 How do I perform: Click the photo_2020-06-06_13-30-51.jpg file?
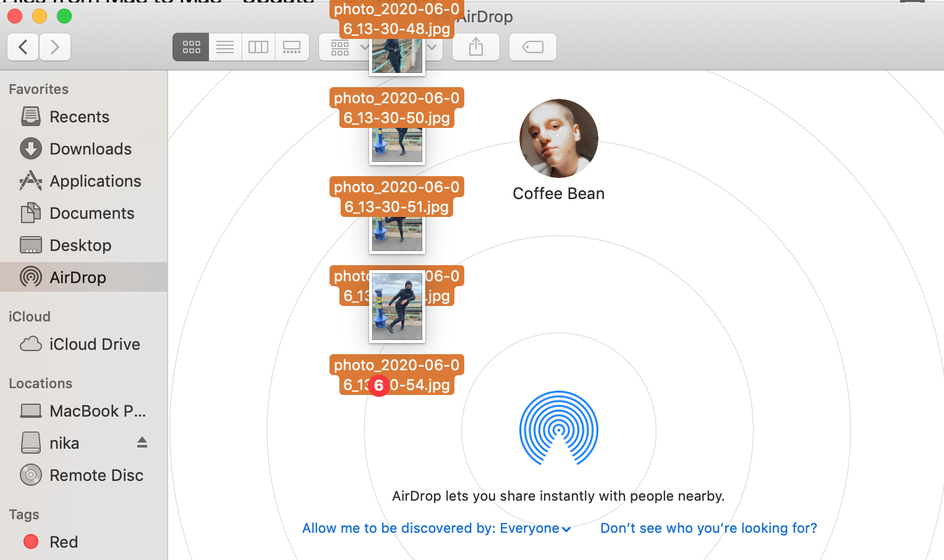[397, 197]
